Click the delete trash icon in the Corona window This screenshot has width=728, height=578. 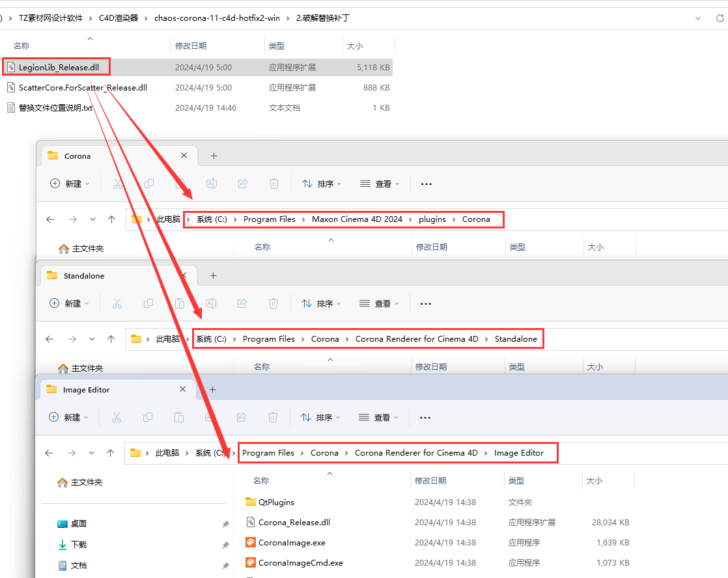pyautogui.click(x=274, y=184)
